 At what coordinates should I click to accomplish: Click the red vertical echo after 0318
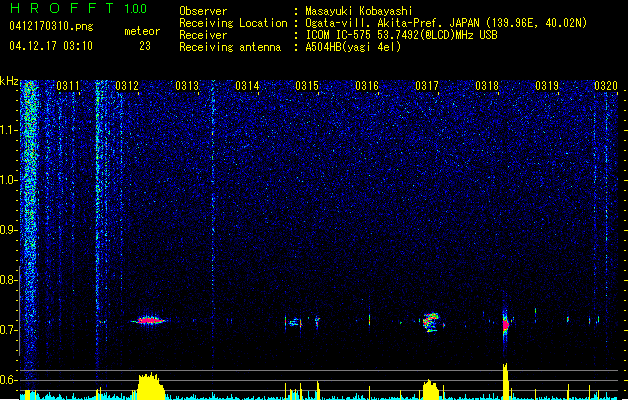pos(505,324)
